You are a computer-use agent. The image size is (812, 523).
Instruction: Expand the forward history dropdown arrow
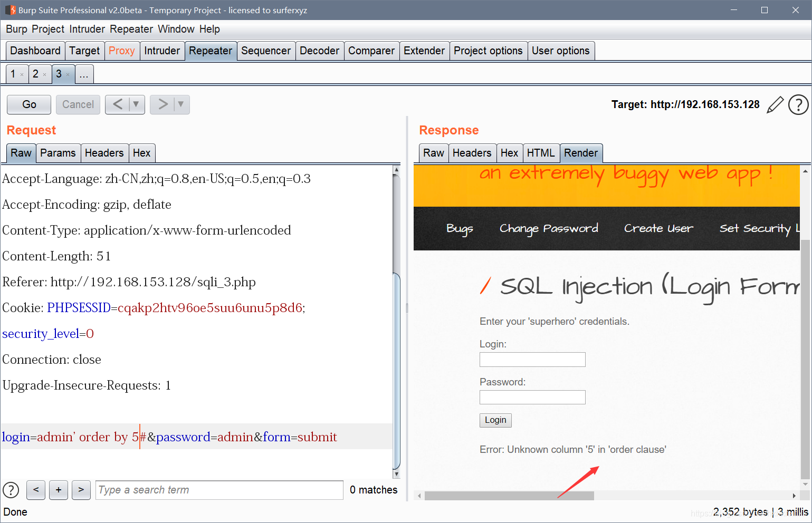point(181,104)
